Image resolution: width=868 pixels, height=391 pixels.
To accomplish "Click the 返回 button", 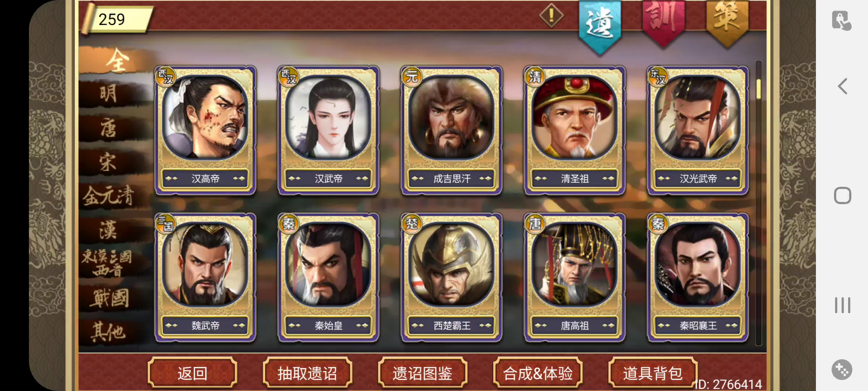I will click(x=192, y=373).
